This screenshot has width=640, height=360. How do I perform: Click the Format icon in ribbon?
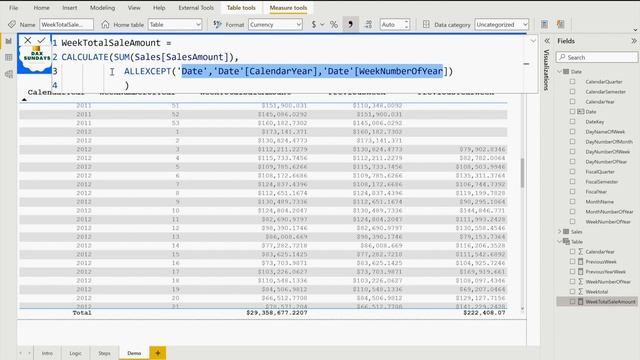coord(218,24)
